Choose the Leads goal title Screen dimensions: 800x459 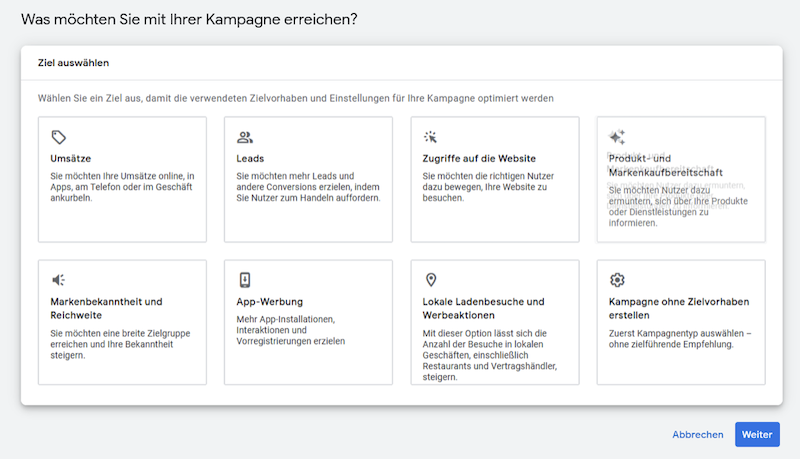pyautogui.click(x=250, y=159)
